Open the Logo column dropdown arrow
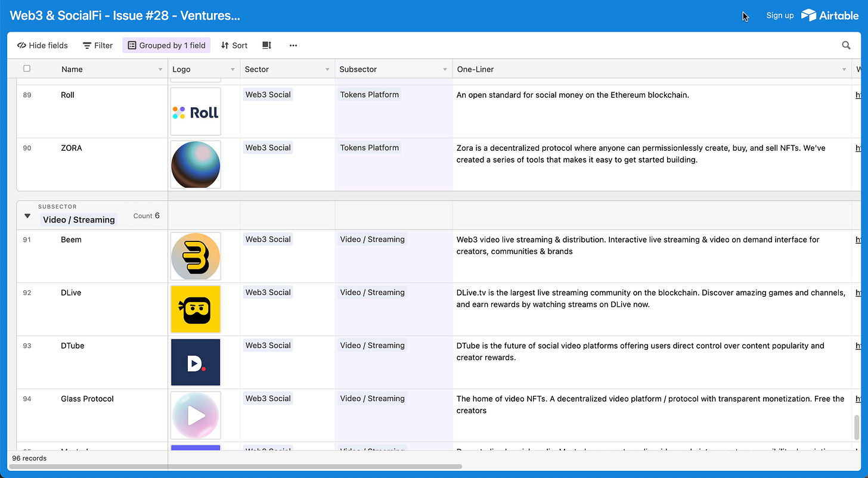The image size is (868, 478). (233, 70)
